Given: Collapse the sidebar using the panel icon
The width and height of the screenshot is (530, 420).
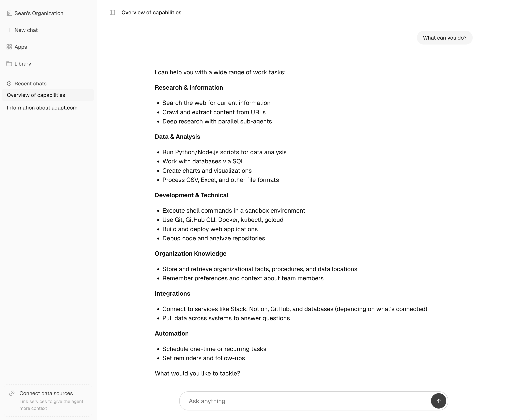Looking at the screenshot, I should (113, 12).
